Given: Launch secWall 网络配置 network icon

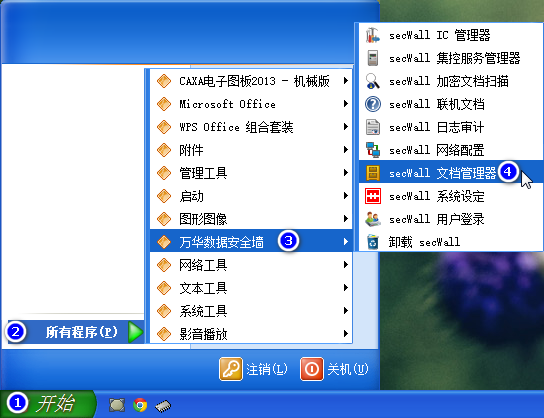Looking at the screenshot, I should 373,150.
